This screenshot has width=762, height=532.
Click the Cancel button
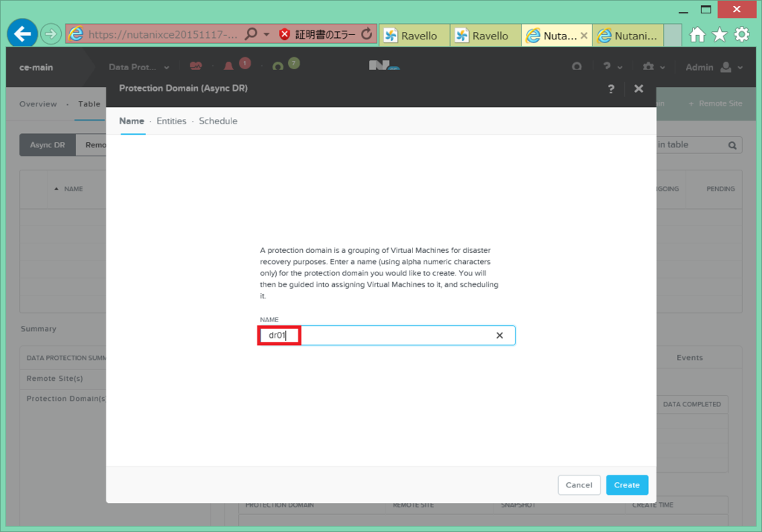579,485
